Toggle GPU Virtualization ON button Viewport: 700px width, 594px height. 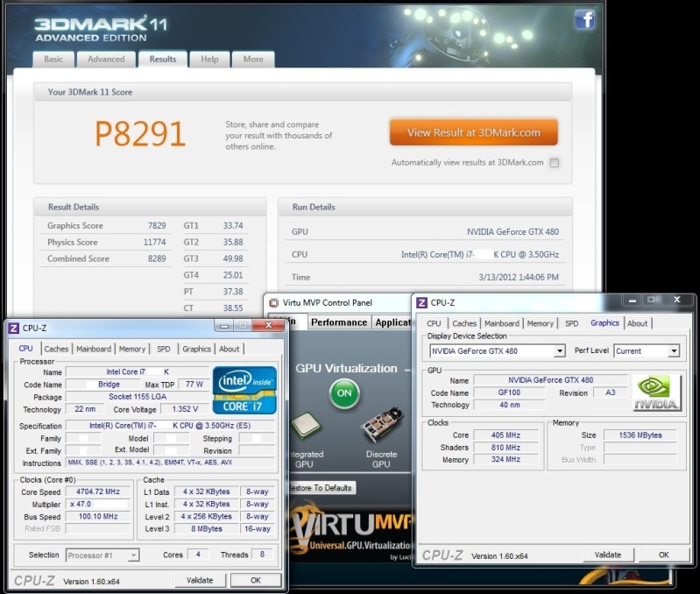coord(343,393)
